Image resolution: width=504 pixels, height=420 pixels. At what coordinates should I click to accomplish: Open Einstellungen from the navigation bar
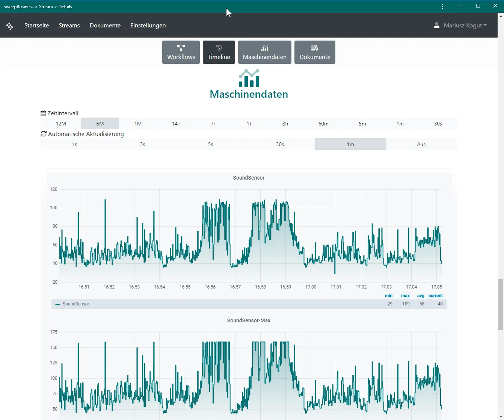point(148,26)
